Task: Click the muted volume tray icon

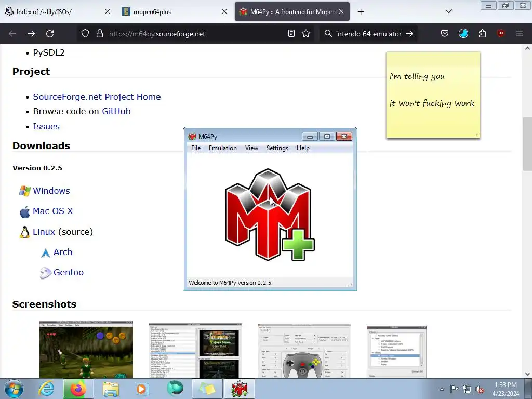Action: (x=480, y=389)
